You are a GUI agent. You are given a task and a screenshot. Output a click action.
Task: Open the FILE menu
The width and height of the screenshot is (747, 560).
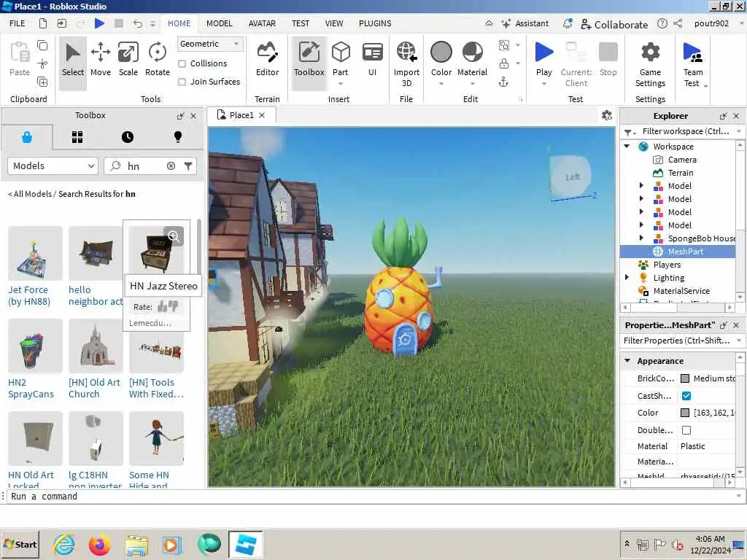tap(18, 23)
